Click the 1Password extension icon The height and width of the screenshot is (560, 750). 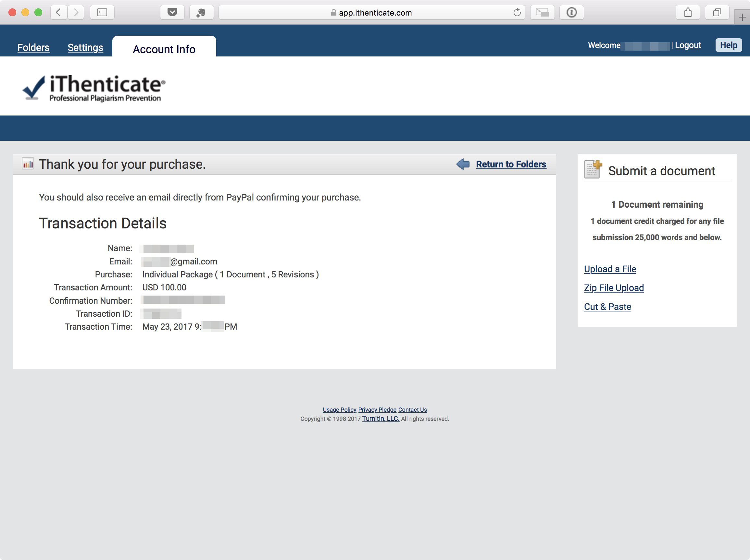click(571, 13)
